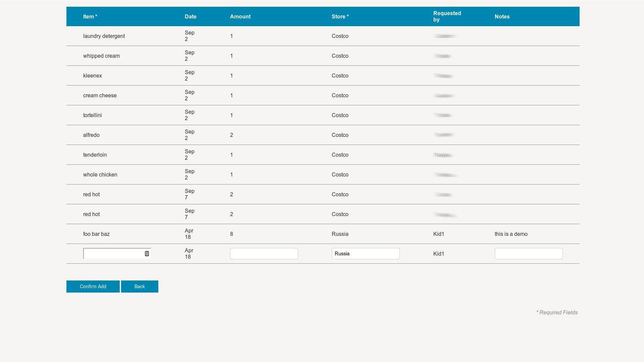Click Russia store in foo bar baz row

point(340,234)
